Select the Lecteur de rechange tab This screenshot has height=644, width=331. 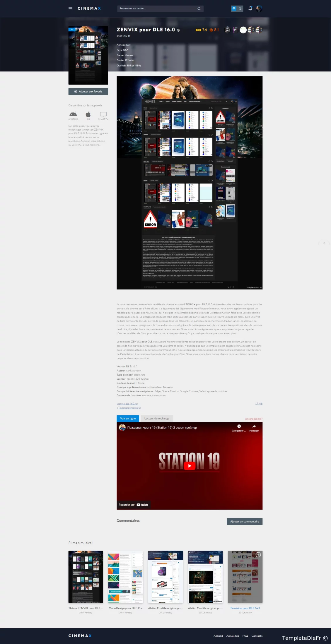point(157,419)
